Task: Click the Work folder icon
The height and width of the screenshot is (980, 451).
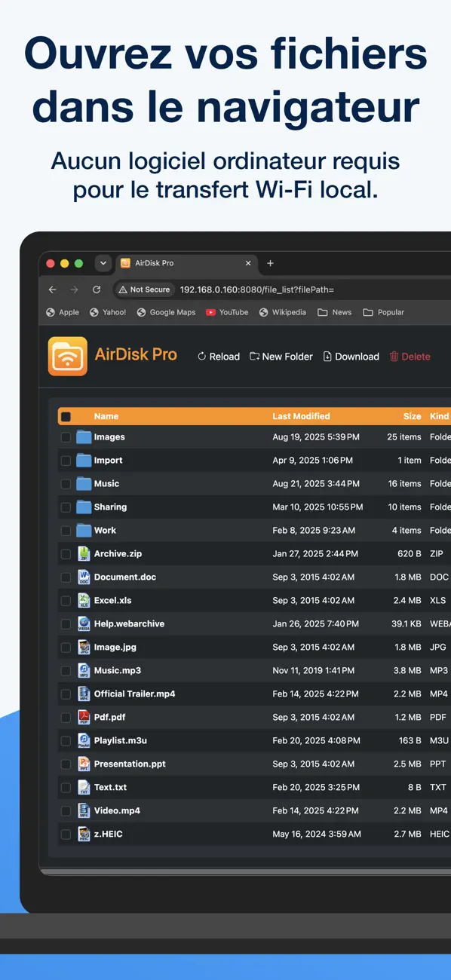Action: pos(84,531)
